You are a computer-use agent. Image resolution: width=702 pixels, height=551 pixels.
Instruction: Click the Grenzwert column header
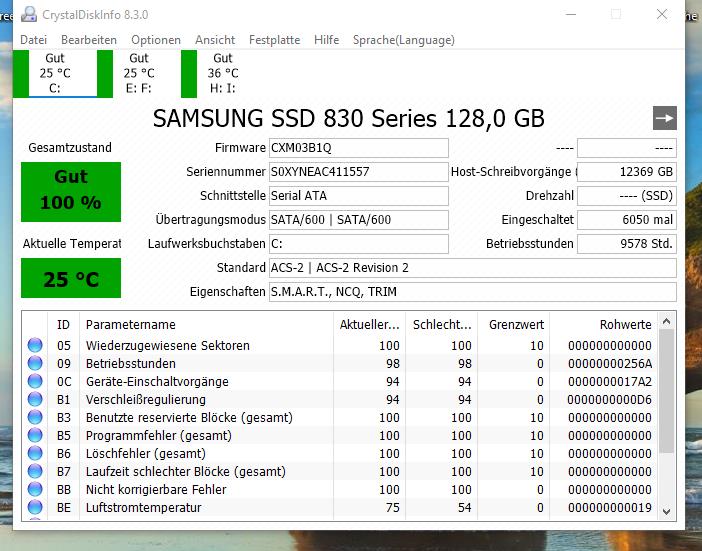click(x=514, y=325)
